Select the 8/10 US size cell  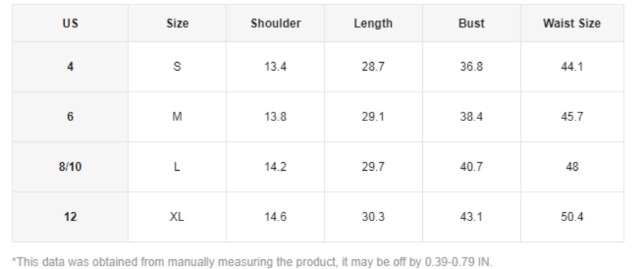(x=70, y=167)
